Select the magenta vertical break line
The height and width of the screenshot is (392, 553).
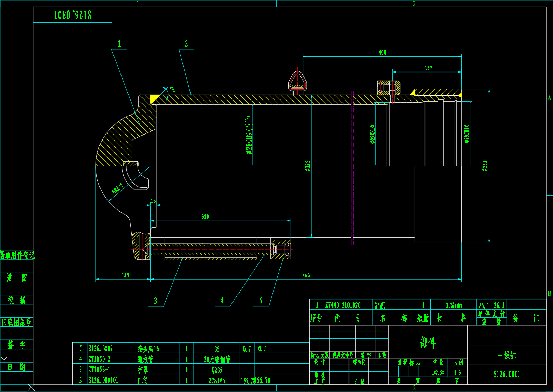coord(352,168)
